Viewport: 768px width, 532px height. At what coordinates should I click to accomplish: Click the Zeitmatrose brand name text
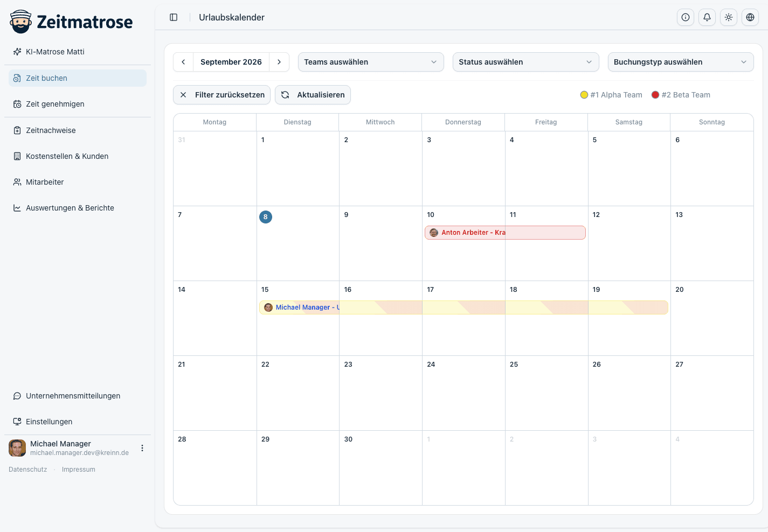point(85,22)
